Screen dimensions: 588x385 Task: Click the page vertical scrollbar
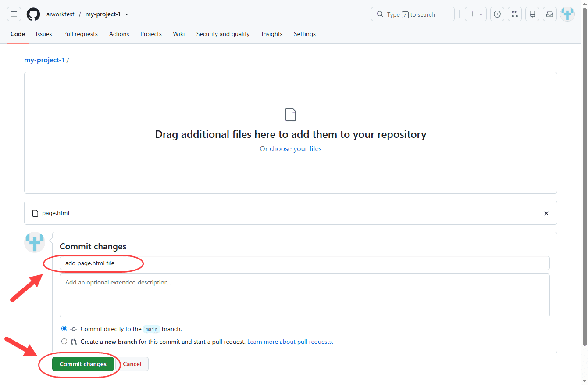coord(584,176)
